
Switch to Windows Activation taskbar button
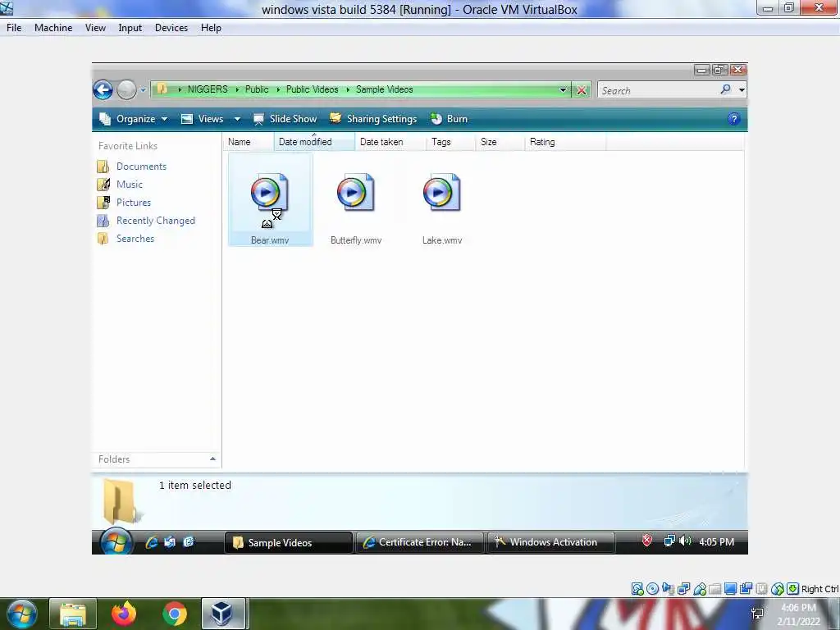click(550, 542)
